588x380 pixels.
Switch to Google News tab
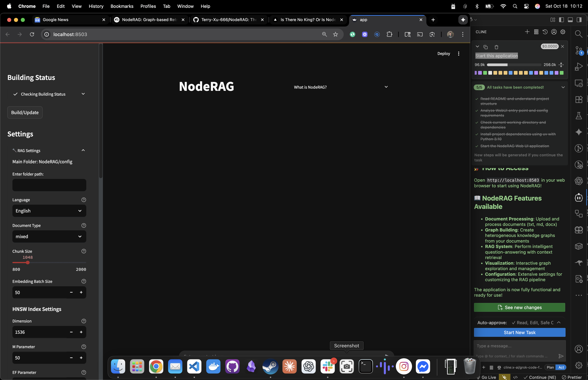point(55,20)
